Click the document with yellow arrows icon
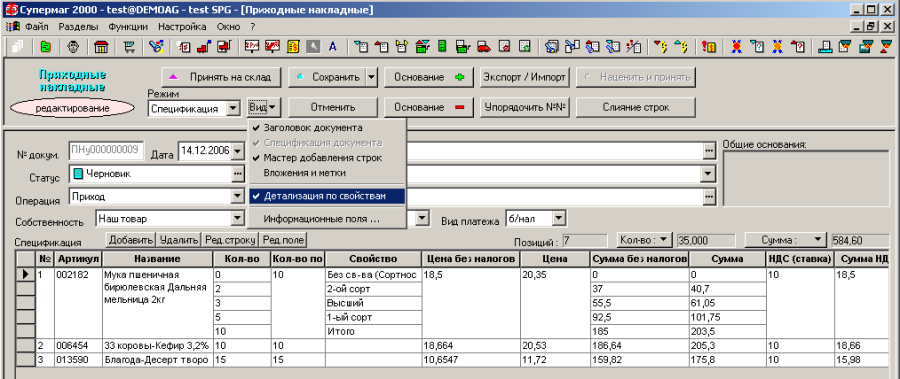 (401, 47)
